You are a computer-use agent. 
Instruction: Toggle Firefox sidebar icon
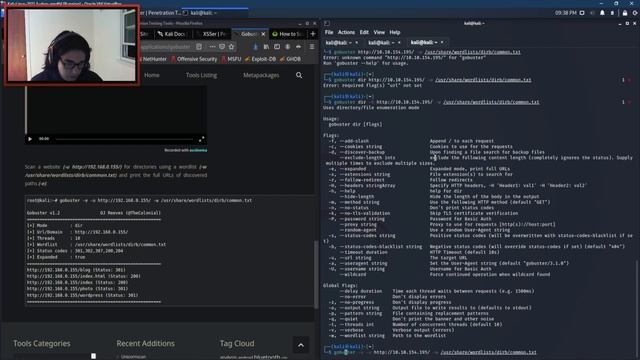click(277, 47)
